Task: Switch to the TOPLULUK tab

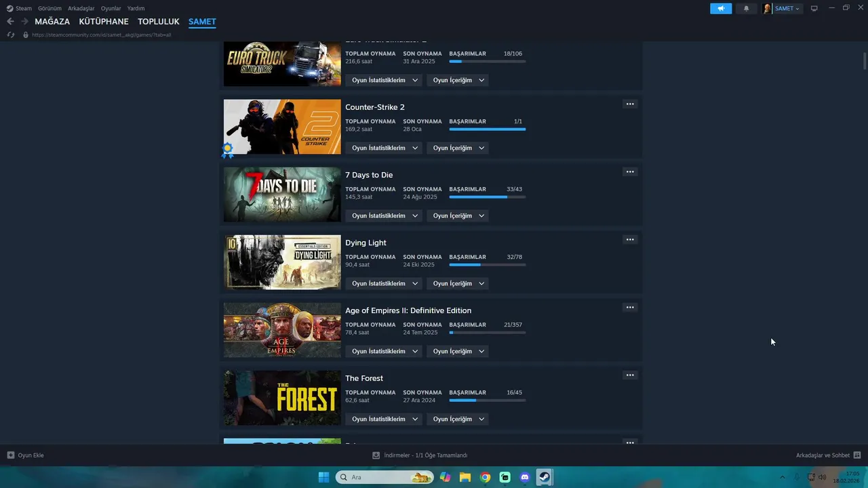Action: [159, 22]
